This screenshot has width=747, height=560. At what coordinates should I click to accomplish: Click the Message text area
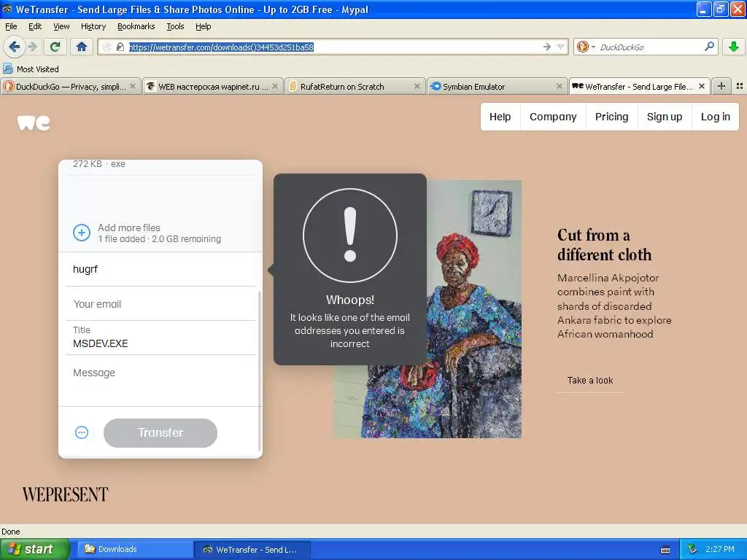(160, 381)
